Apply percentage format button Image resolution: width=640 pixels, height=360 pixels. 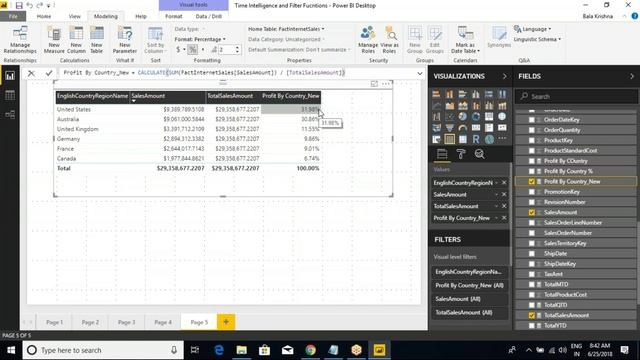click(x=193, y=50)
